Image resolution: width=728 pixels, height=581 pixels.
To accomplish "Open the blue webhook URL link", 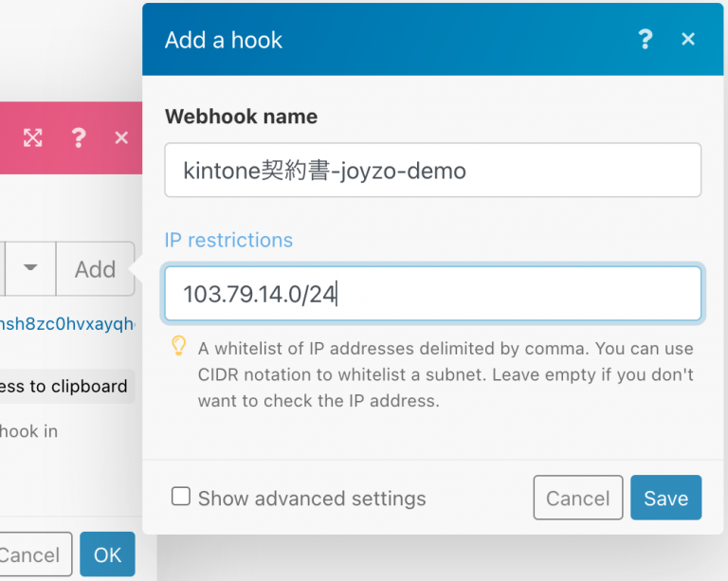I will coord(68,323).
